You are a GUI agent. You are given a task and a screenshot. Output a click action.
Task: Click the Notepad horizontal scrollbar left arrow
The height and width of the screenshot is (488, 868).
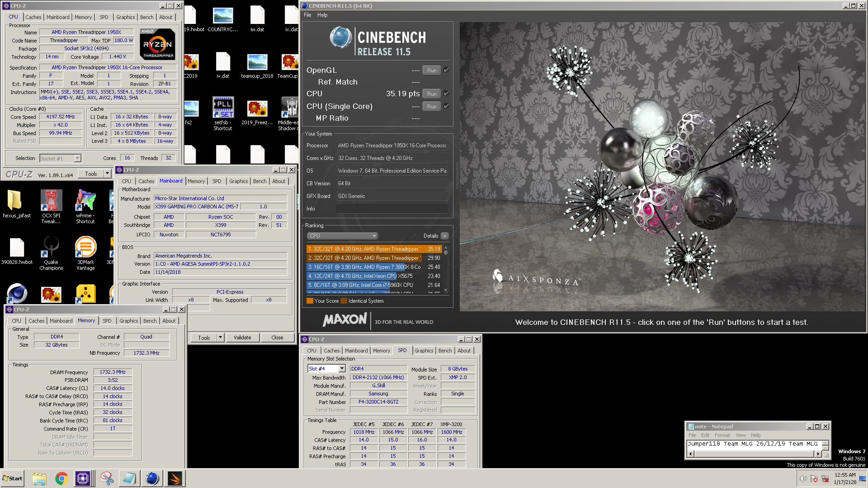[690, 454]
